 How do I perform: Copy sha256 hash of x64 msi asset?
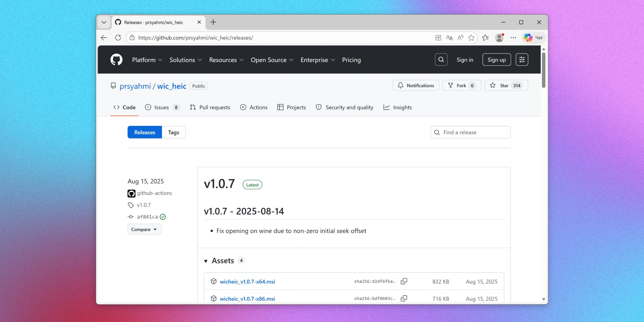tap(404, 281)
